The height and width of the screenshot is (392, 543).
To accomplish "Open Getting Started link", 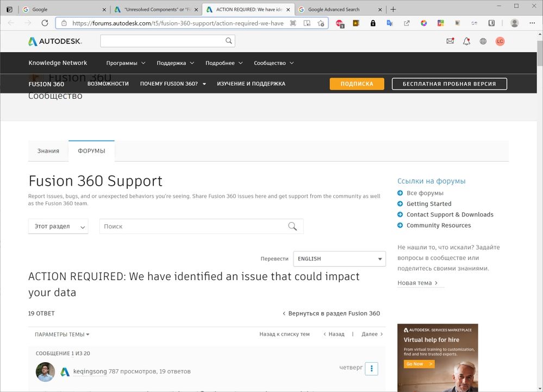I will click(429, 204).
